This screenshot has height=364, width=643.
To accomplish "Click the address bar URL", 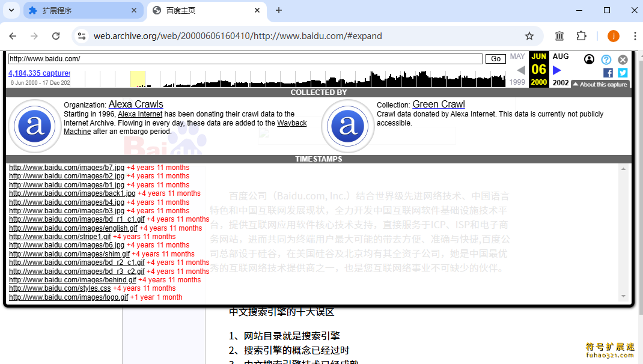I will point(238,36).
